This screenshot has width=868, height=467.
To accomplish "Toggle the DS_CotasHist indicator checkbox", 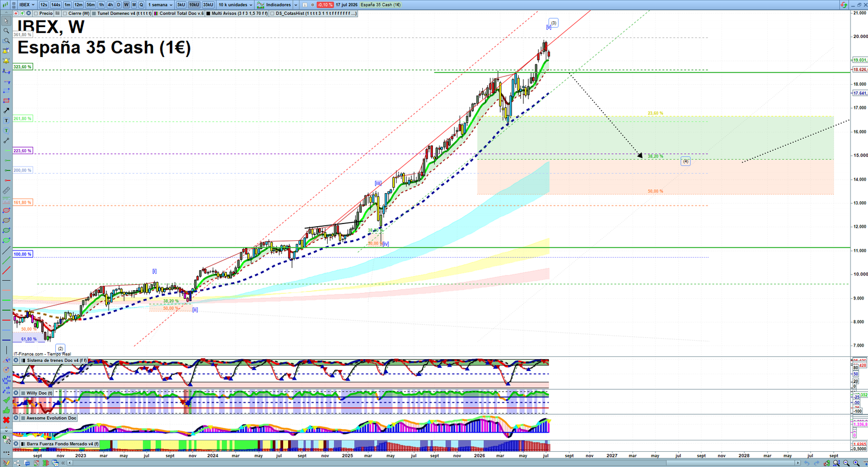I will click(x=272, y=14).
